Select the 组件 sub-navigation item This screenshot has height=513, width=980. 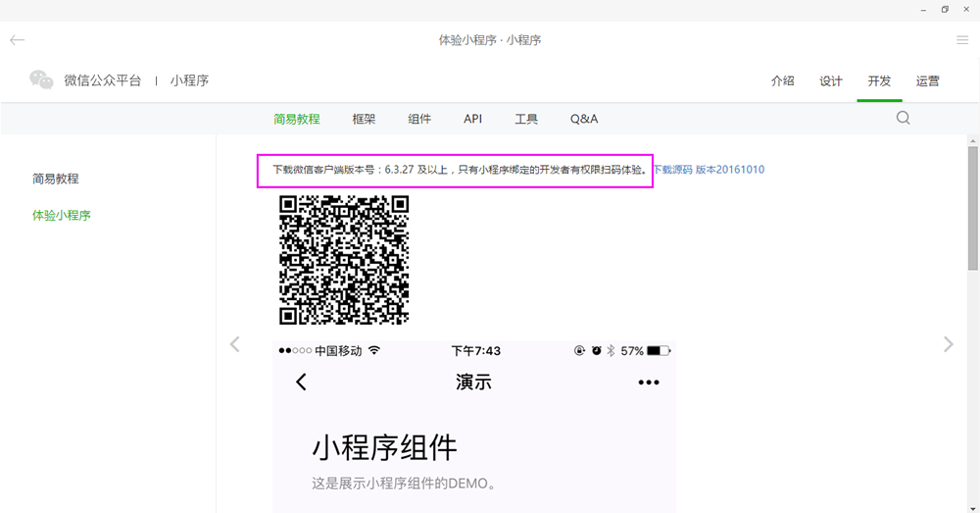click(x=419, y=119)
